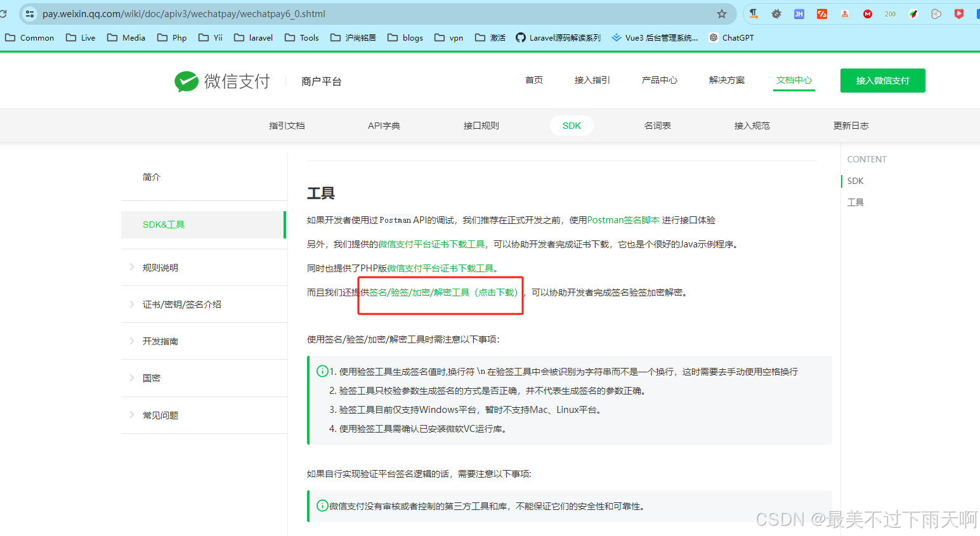Open 解决方案 in top navigation
Screen dimensions: 980x536
tap(727, 80)
